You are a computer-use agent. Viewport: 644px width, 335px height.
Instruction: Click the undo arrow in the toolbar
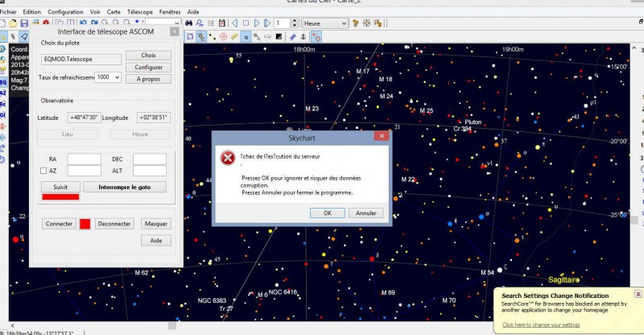(84, 23)
